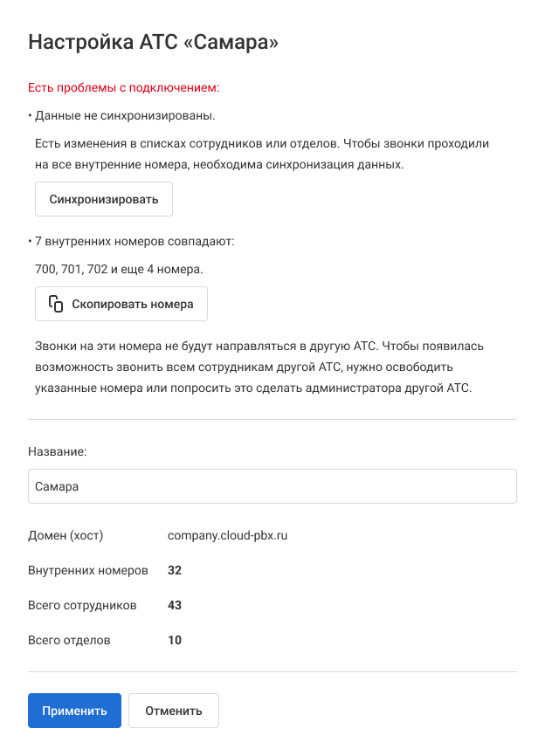Click the departments count value 10

point(175,640)
